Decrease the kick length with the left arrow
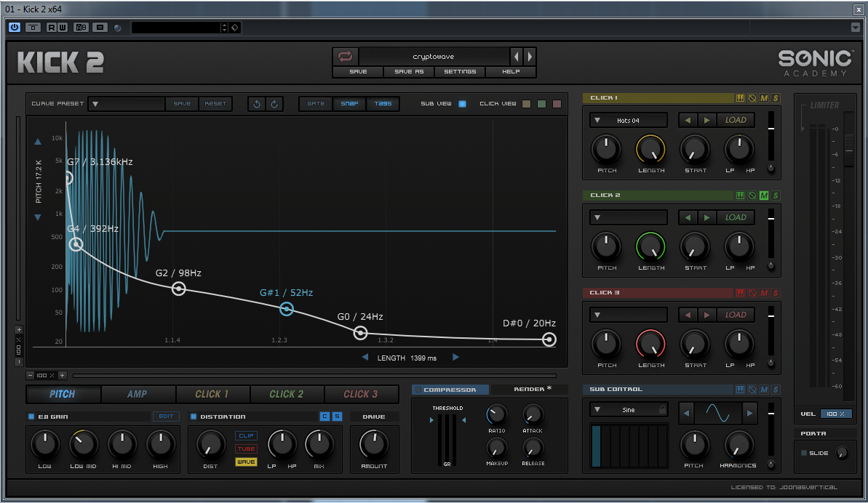The width and height of the screenshot is (868, 503). (365, 357)
